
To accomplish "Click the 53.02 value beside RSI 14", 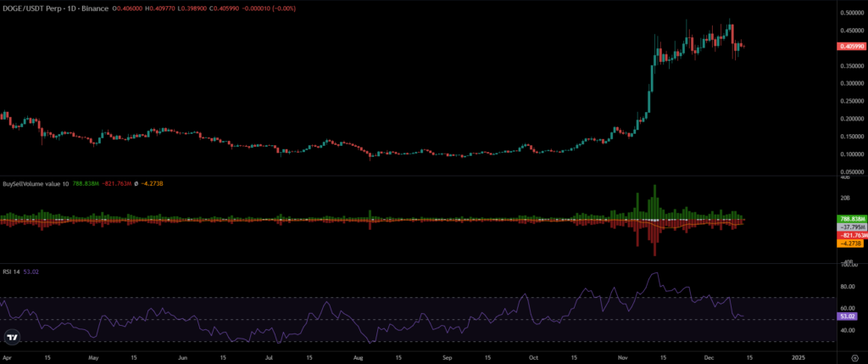I will [31, 272].
